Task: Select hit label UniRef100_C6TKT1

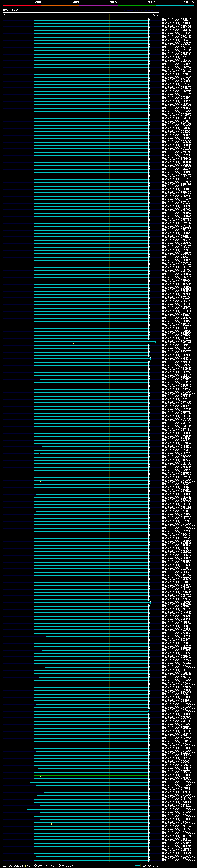Action: click(177, 382)
